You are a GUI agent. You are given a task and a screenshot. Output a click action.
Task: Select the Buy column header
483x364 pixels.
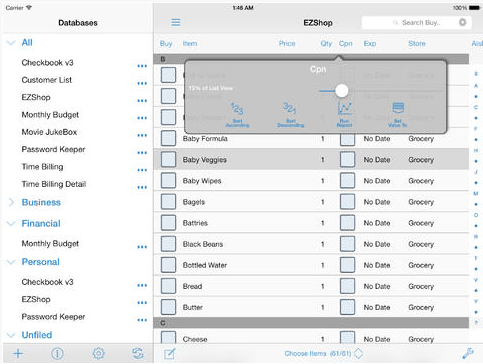point(166,43)
